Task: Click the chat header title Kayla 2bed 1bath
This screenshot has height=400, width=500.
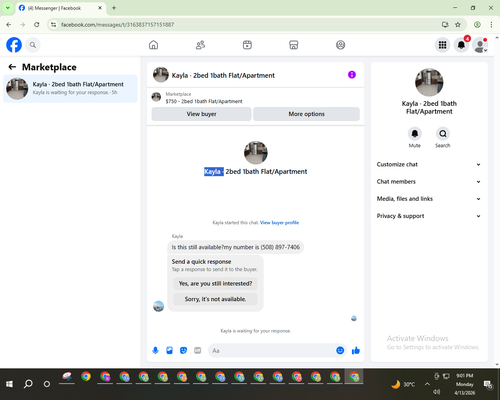Action: tap(223, 75)
